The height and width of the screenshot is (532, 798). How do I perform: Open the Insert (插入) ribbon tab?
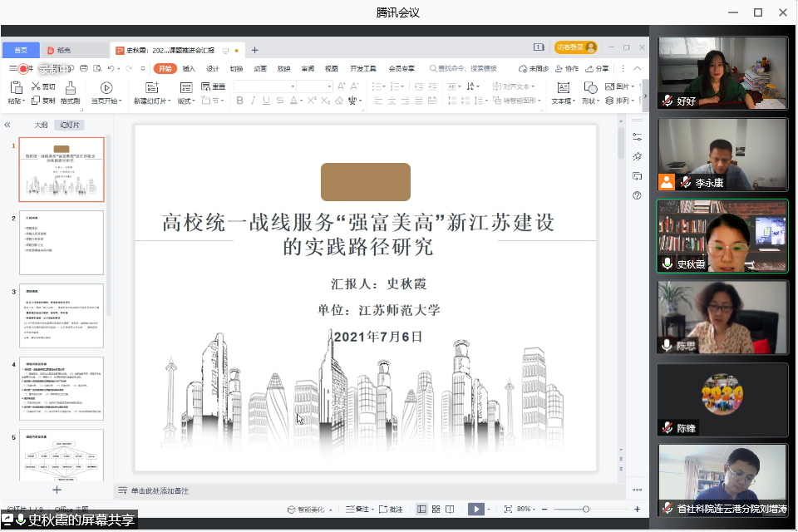click(x=189, y=68)
